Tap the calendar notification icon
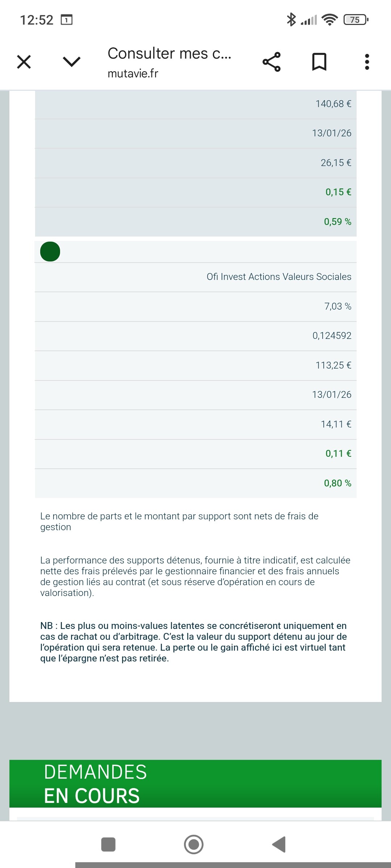391x868 pixels. (x=67, y=20)
